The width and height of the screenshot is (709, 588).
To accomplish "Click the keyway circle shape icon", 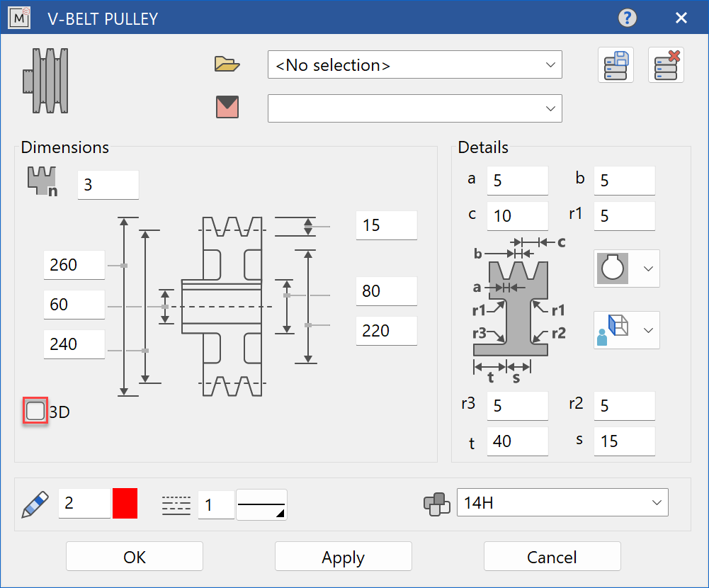I will pos(612,268).
